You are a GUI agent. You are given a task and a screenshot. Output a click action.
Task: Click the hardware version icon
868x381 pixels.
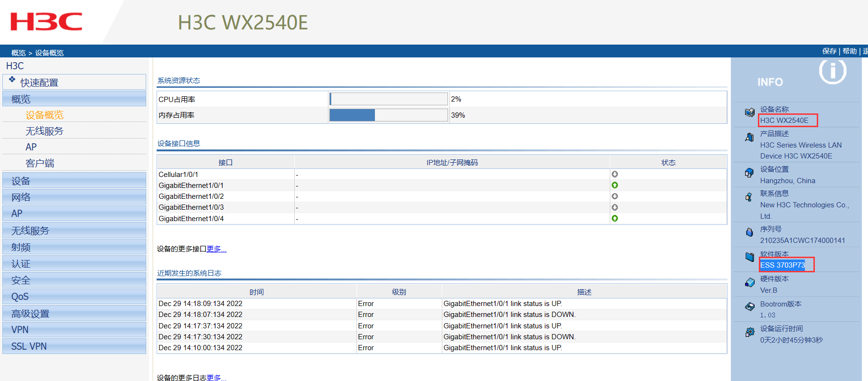(x=749, y=282)
